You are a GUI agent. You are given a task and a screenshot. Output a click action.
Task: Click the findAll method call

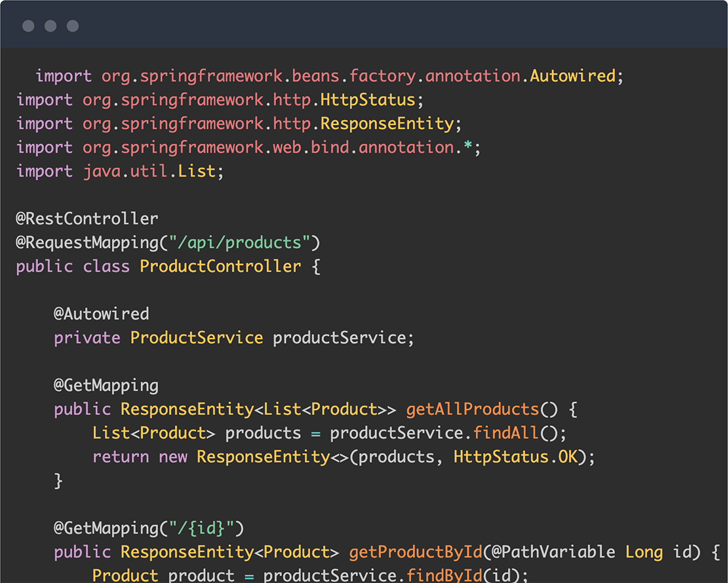point(506,433)
